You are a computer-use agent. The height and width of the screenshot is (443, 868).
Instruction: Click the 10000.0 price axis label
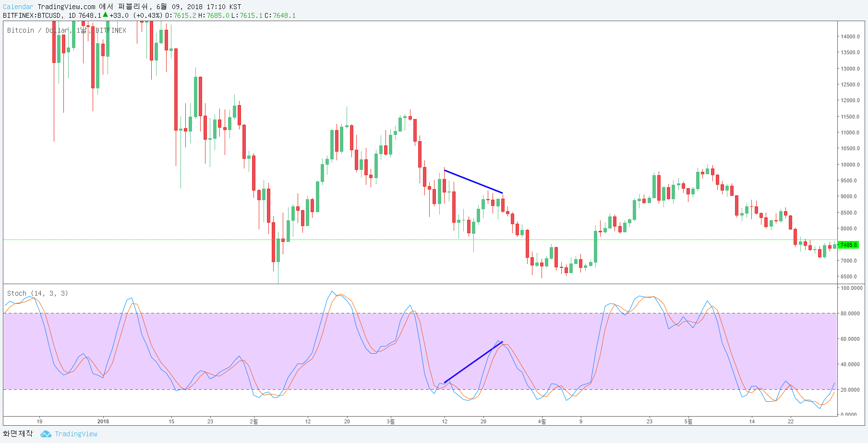(x=850, y=165)
